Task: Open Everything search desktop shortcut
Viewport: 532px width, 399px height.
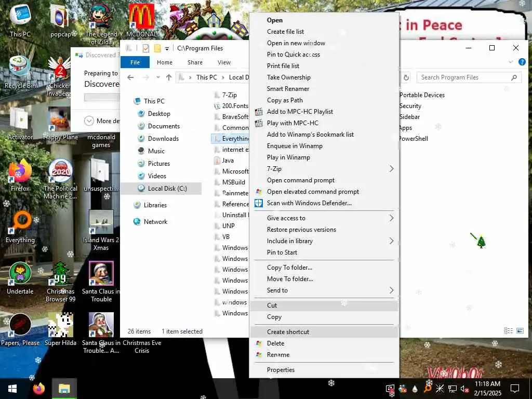Action: coord(20,227)
